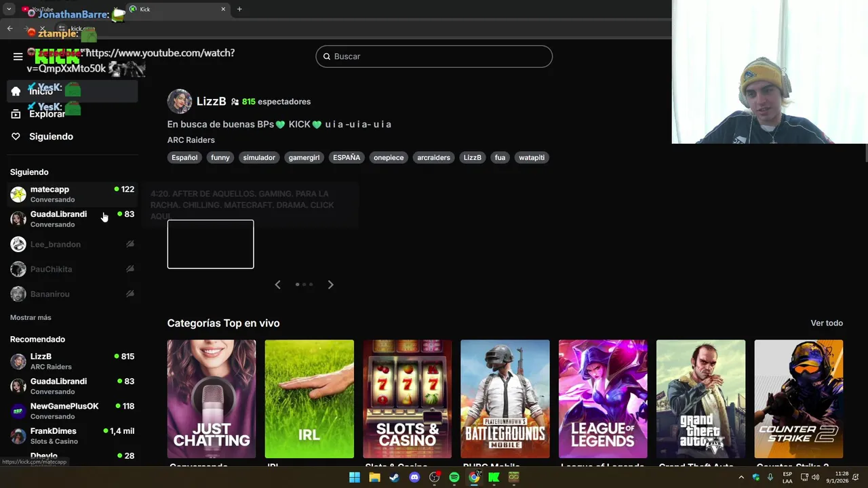Viewport: 868px width, 488px height.
Task: Open FrankDimes in the Recomendado list
Action: pyautogui.click(x=72, y=436)
